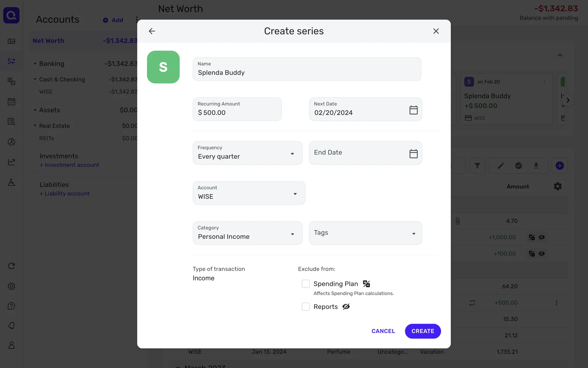Close the Create series dialog

[436, 31]
